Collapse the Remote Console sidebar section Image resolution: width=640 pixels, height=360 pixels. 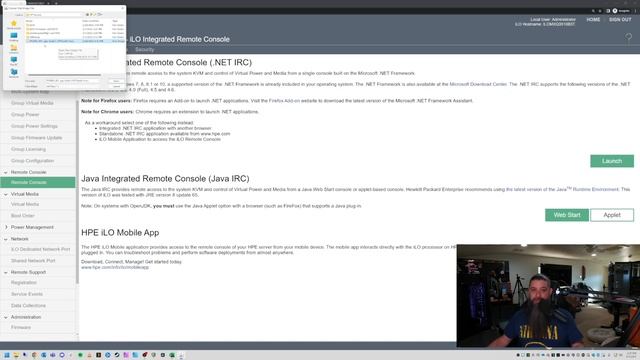pos(6,172)
